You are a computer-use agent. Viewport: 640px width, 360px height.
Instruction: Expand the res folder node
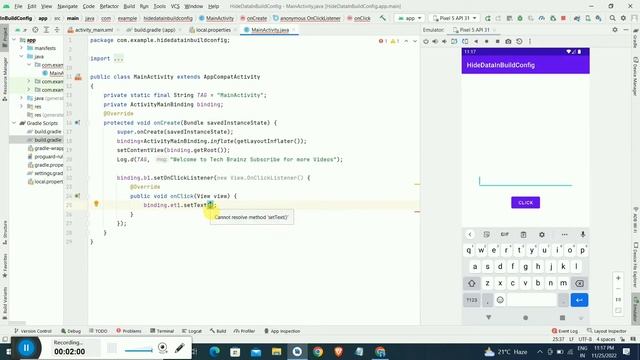point(22,106)
